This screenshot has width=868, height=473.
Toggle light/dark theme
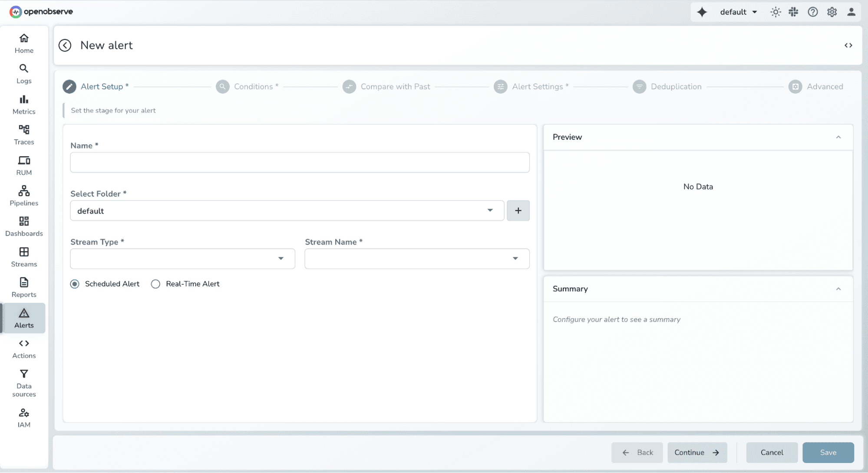776,12
